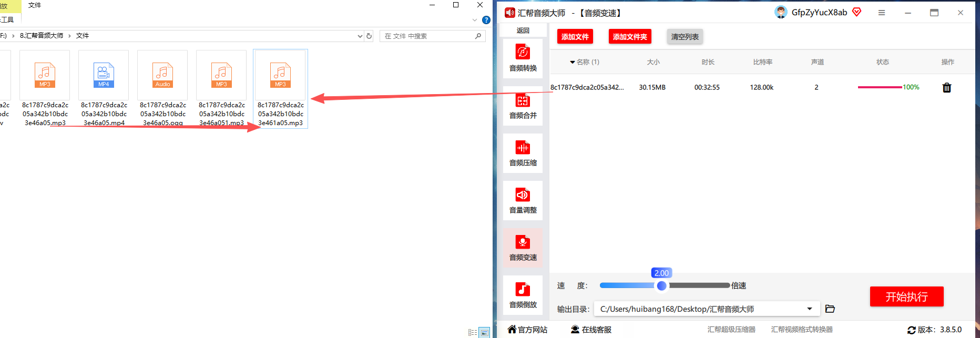Open the 音频合并 audio merge tool

[523, 106]
